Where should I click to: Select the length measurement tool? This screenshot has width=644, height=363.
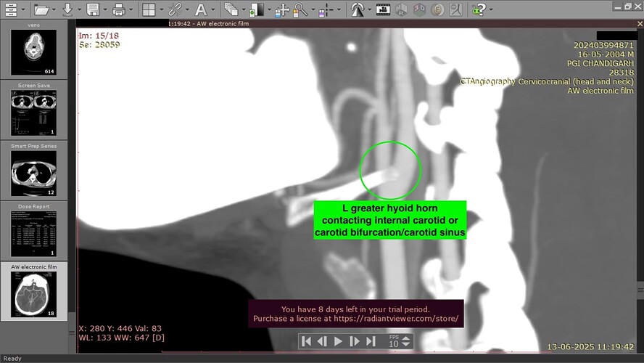(x=326, y=9)
